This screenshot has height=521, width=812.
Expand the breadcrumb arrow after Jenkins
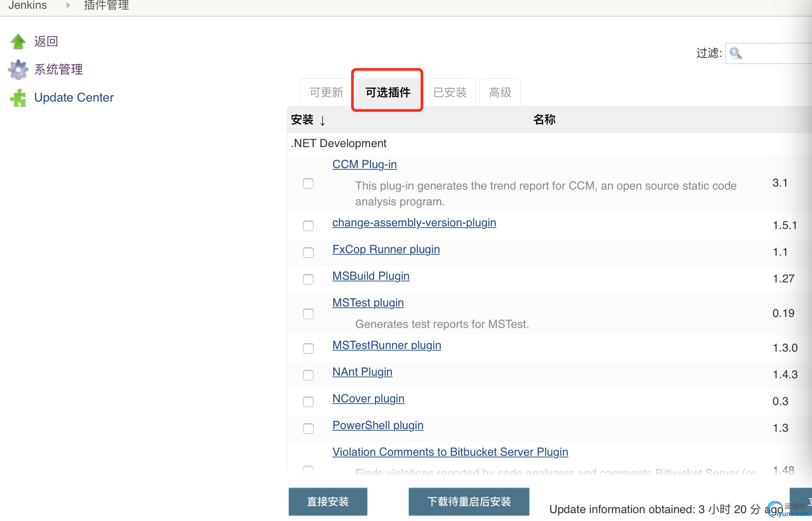pos(68,5)
